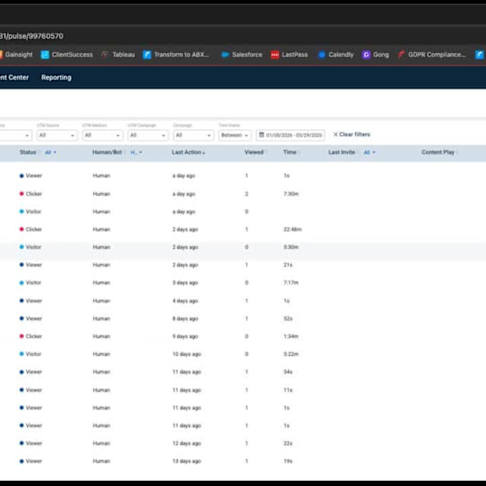
Task: Click Clicker status dot in 1.34m row
Action: (x=22, y=336)
